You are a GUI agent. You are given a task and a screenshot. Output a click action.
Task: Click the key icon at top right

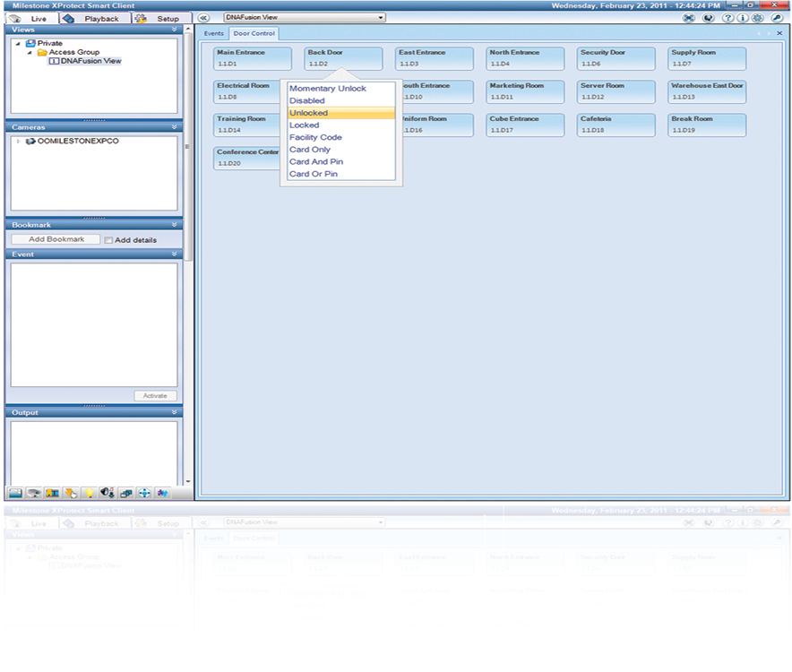(776, 17)
